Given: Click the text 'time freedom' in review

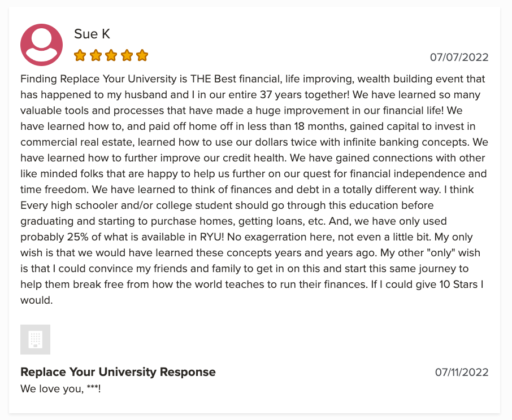Looking at the screenshot, I should [x=54, y=190].
